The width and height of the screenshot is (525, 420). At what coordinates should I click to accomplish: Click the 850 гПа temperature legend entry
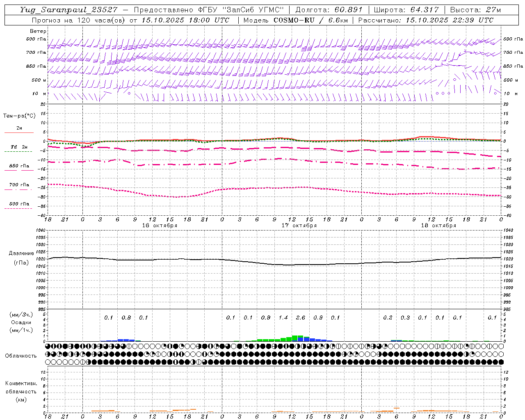tap(19, 166)
